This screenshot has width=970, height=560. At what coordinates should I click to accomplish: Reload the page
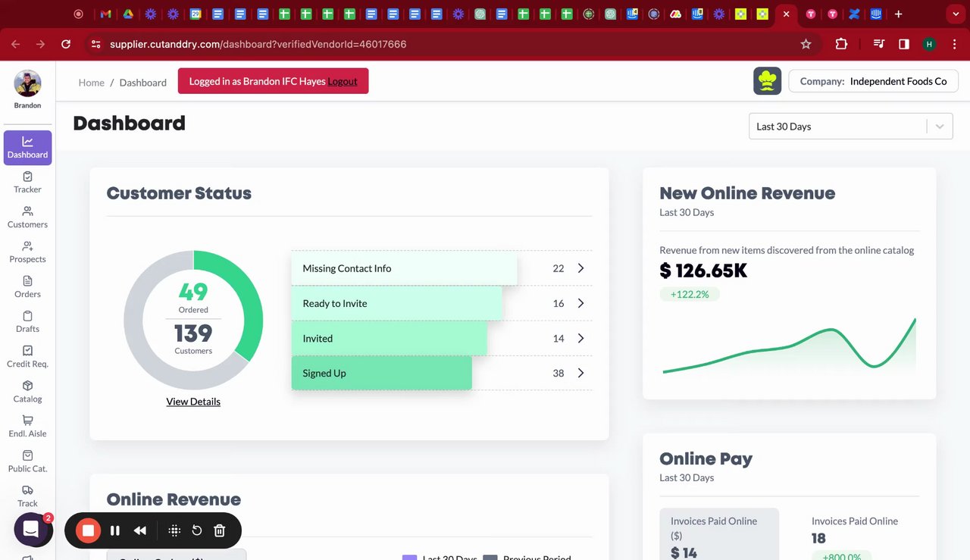tap(66, 44)
